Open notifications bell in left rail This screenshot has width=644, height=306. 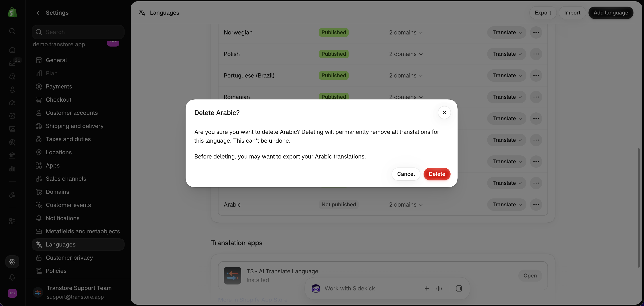click(x=12, y=277)
